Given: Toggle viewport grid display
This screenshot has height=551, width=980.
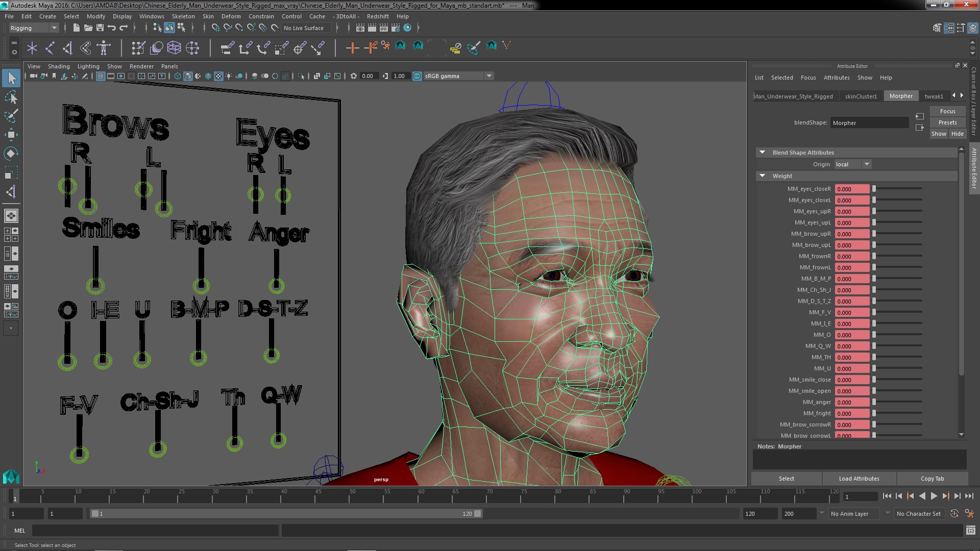Looking at the screenshot, I should click(101, 76).
